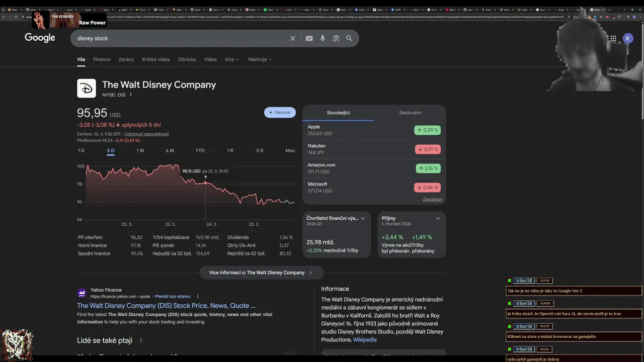The image size is (644, 362).
Task: Open three-dot menu next to NYSE: DIS
Action: (131, 95)
